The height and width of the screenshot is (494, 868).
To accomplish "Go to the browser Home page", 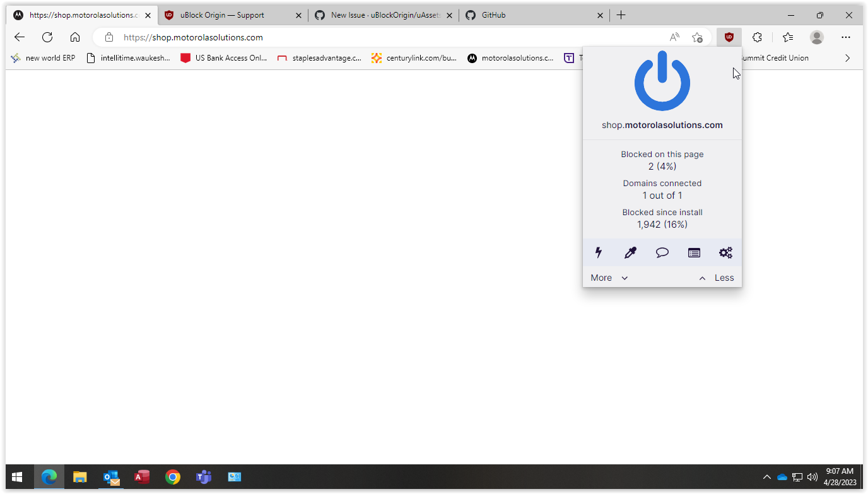I will pyautogui.click(x=75, y=37).
